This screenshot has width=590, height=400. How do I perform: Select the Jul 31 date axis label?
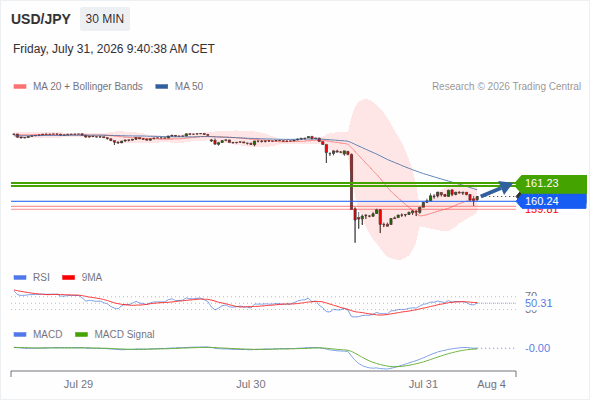point(423,384)
